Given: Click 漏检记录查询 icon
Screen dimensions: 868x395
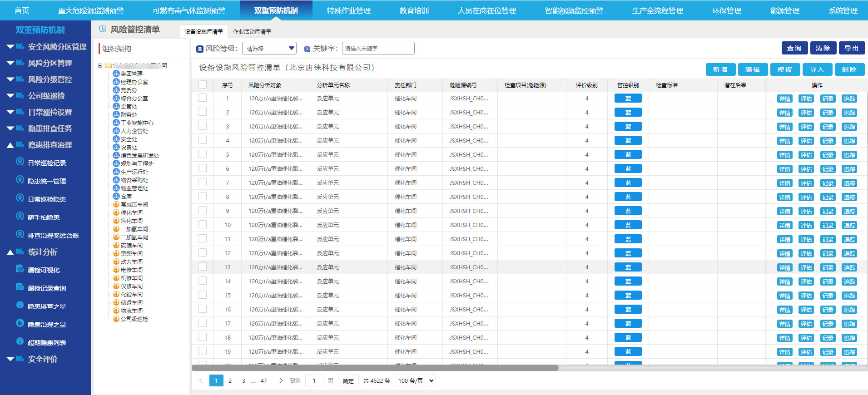Looking at the screenshot, I should [x=20, y=287].
